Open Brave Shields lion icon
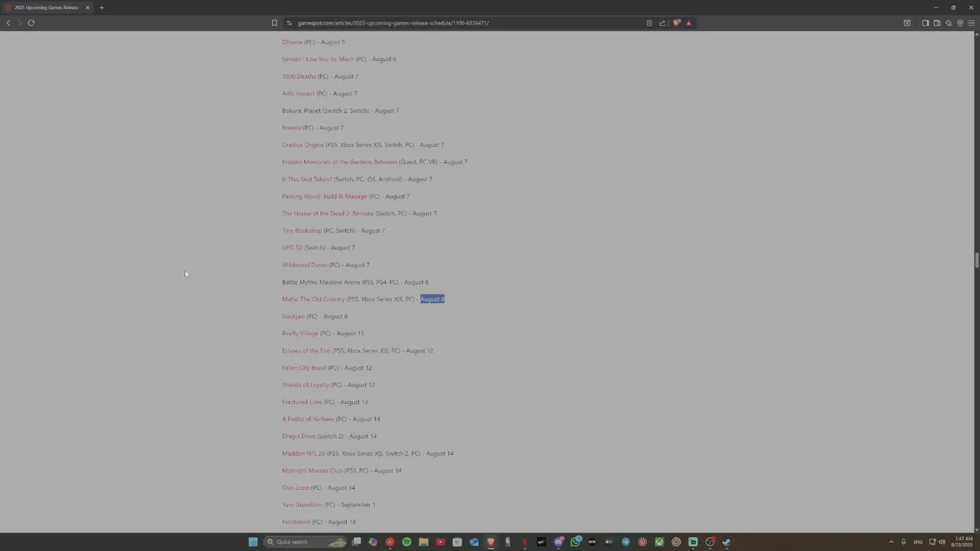The image size is (980, 551). pyautogui.click(x=676, y=23)
